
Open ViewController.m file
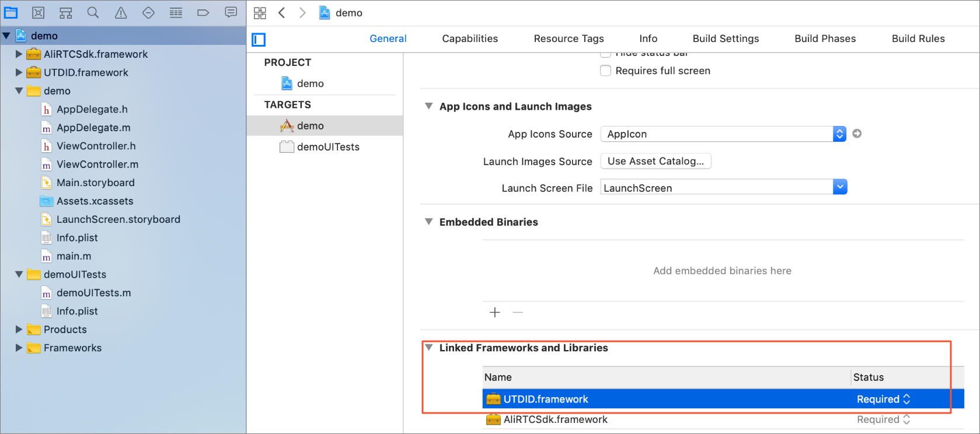(97, 164)
